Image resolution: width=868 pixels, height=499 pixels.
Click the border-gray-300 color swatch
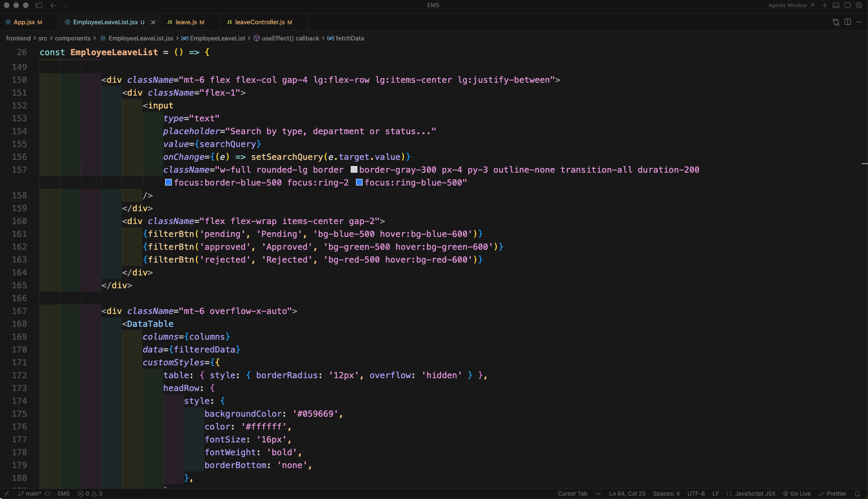click(354, 169)
